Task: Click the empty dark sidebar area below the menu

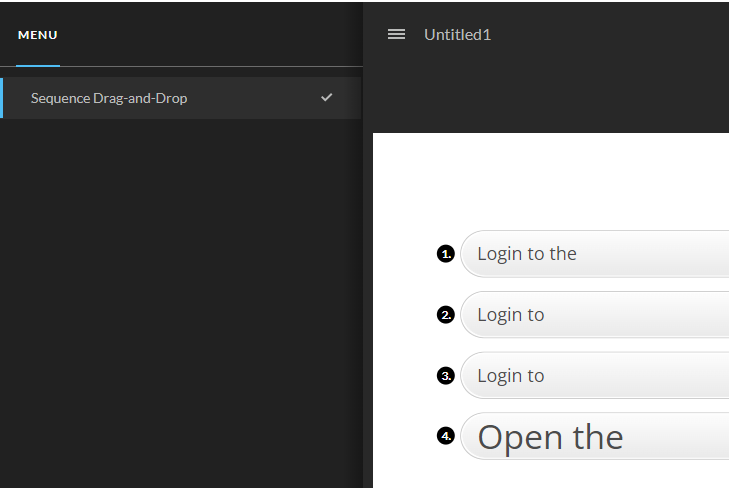Action: click(x=180, y=300)
